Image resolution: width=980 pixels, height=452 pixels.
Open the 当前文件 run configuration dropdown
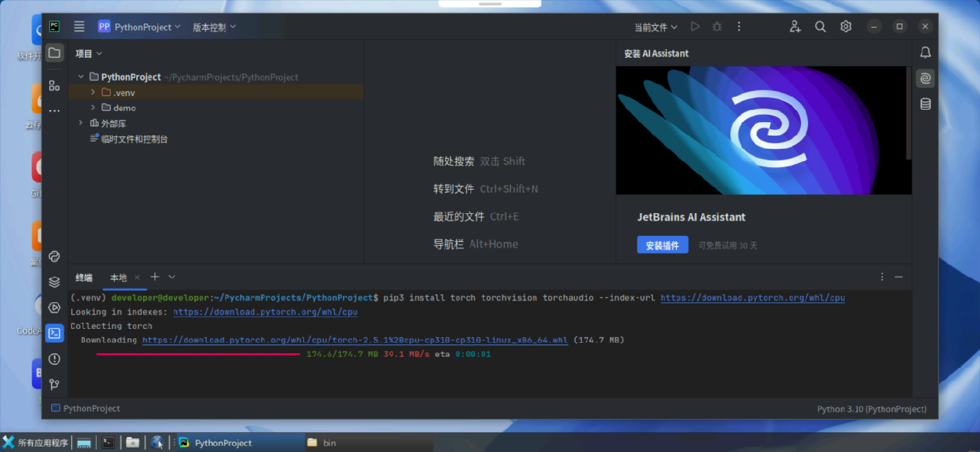coord(656,27)
